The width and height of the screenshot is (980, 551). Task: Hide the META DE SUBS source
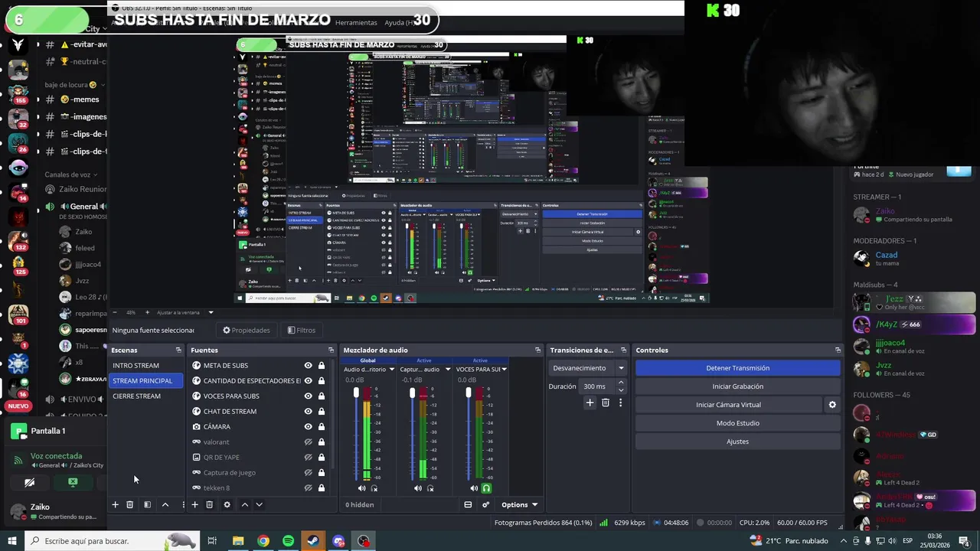coord(308,366)
